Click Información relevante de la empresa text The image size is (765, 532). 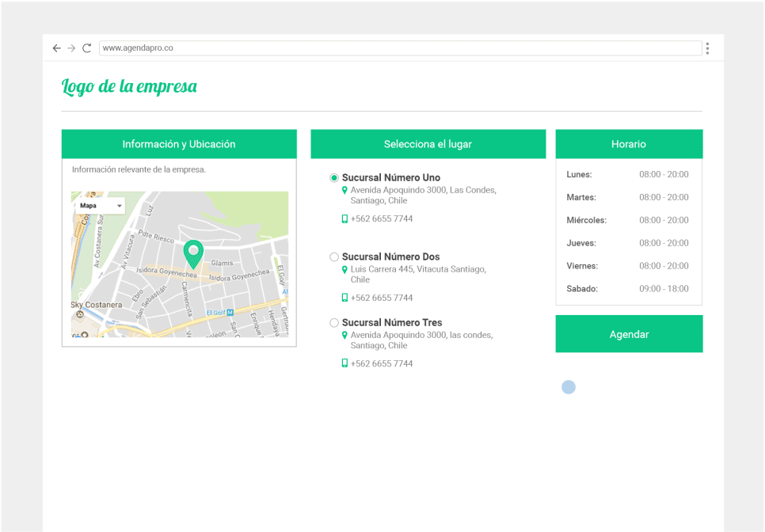(139, 169)
